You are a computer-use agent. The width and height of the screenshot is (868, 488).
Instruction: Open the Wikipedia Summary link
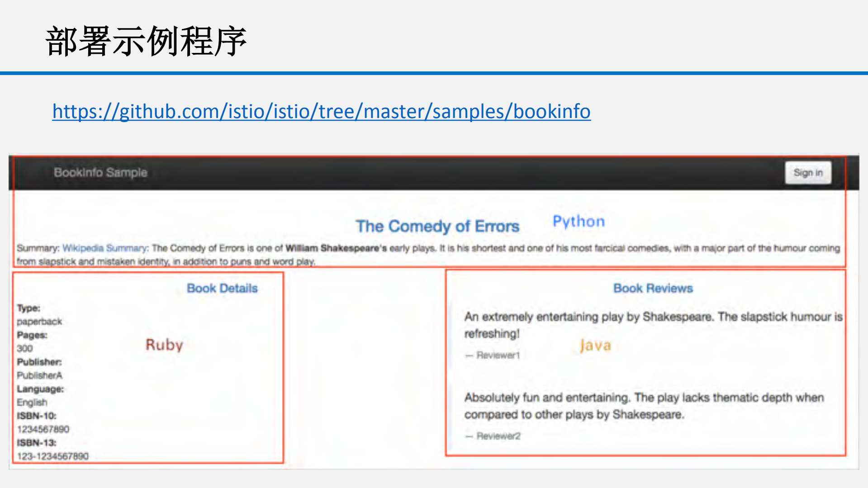tap(104, 248)
